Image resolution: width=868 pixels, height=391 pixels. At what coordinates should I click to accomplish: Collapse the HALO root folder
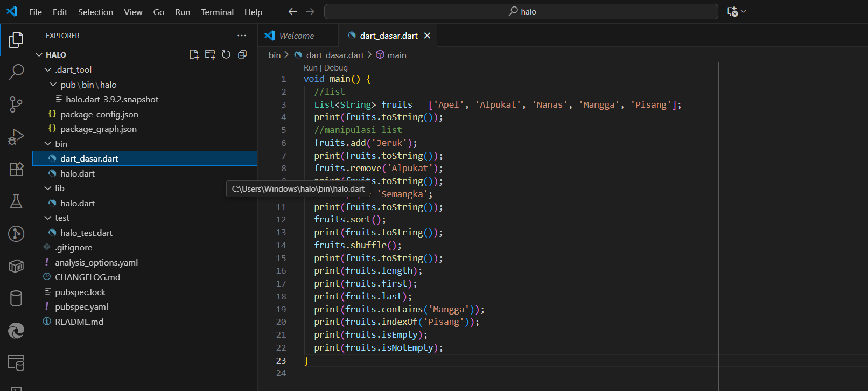[39, 55]
